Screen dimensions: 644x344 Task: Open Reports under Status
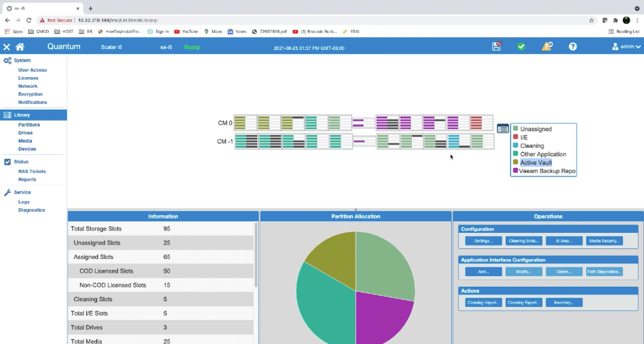tap(27, 180)
